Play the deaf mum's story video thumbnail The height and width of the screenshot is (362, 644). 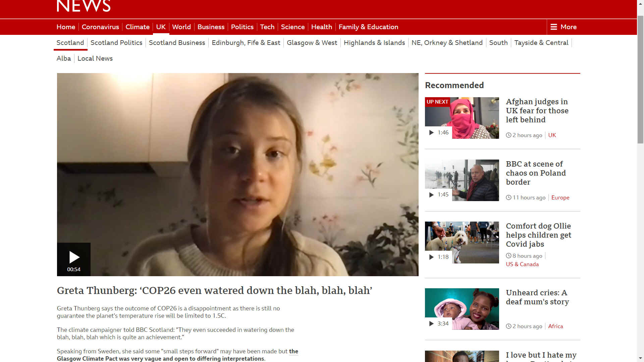[462, 309]
